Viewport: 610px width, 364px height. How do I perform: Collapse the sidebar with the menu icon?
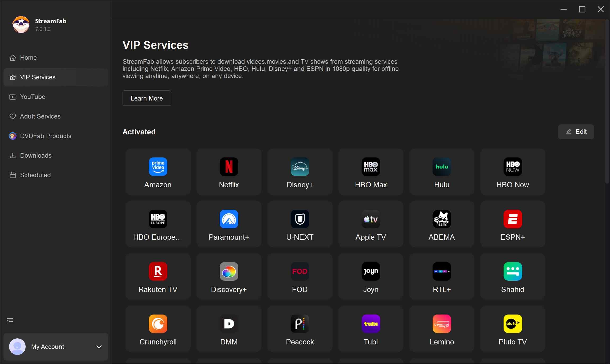[10, 321]
